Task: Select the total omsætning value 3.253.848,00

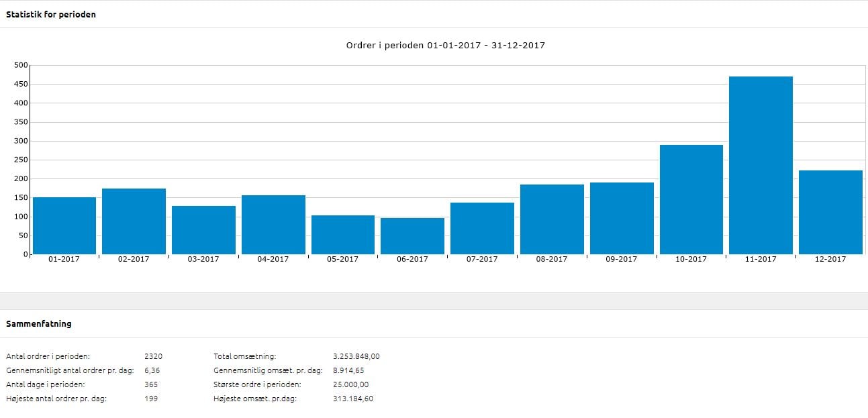Action: (356, 356)
